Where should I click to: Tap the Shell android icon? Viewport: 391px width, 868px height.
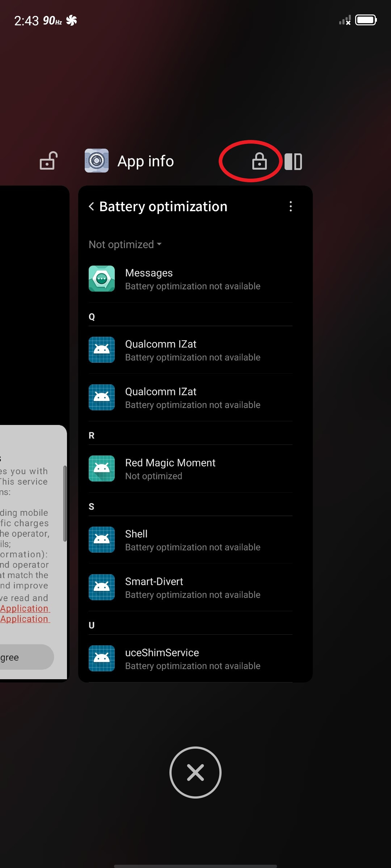coord(102,540)
